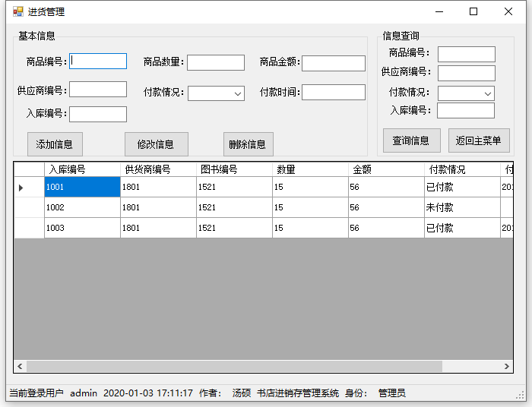532x407 pixels.
Task: Focus the 商品金额 input field
Action: [x=334, y=63]
